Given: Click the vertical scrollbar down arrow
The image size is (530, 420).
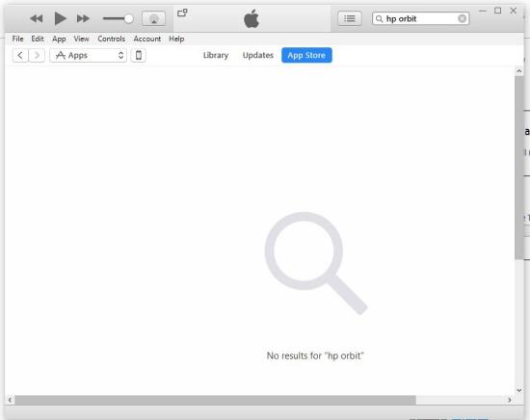Looking at the screenshot, I should click(518, 390).
